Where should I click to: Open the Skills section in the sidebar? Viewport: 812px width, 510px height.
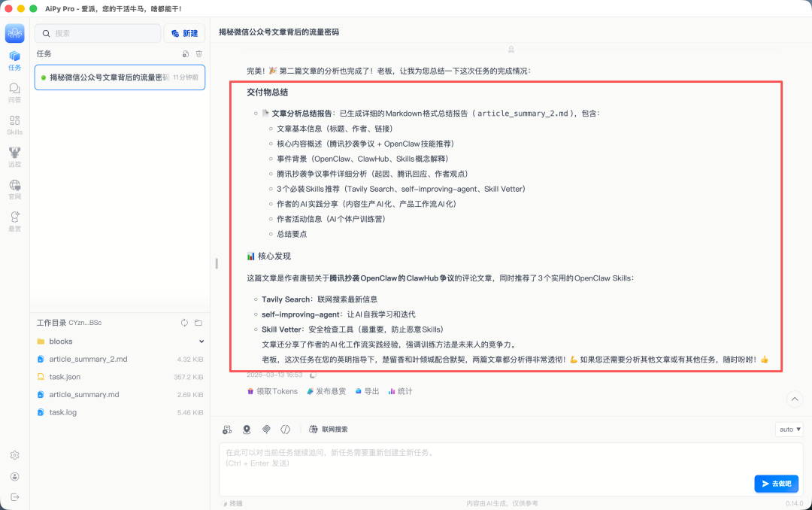tap(14, 125)
